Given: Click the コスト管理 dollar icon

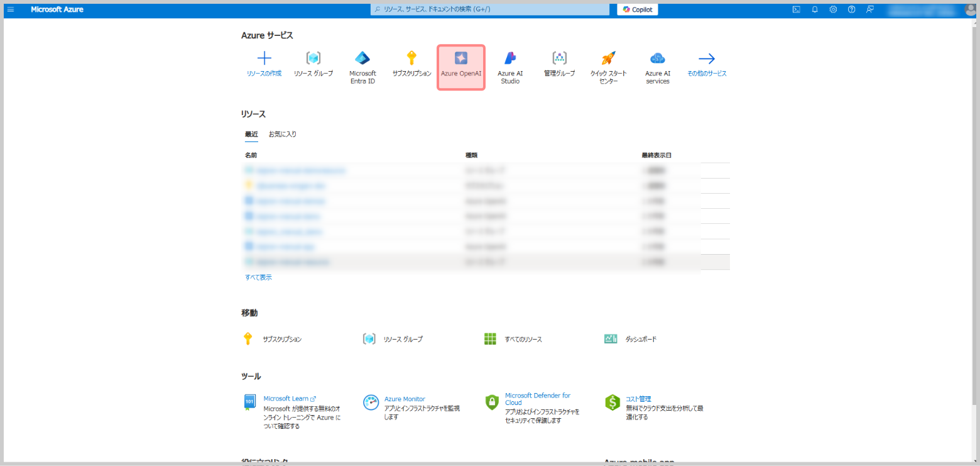Looking at the screenshot, I should pos(612,402).
